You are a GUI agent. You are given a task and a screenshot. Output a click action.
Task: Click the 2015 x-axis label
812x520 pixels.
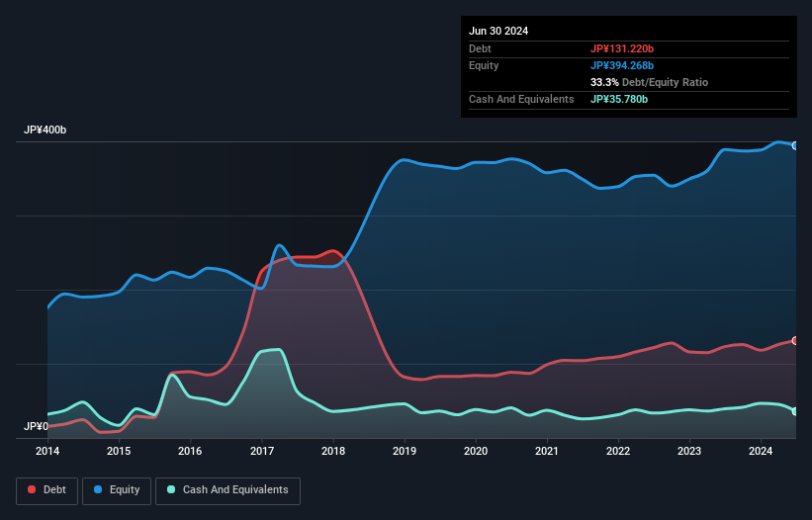coord(119,451)
